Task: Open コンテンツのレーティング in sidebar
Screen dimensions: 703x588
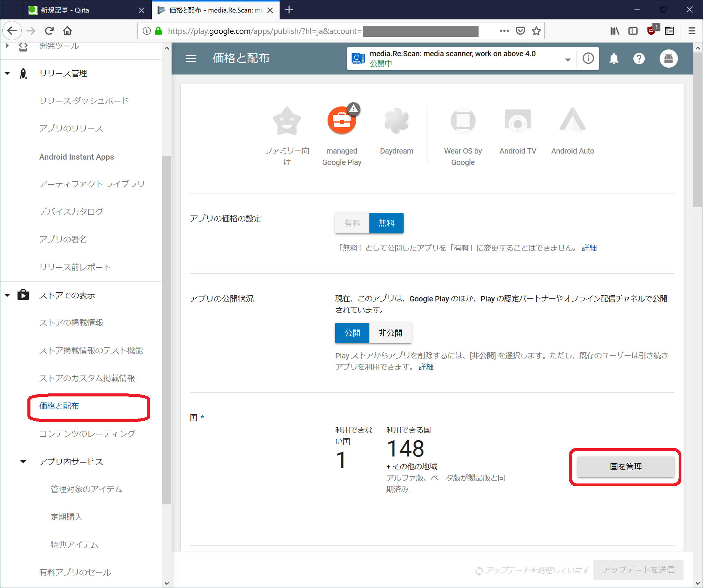Action: tap(87, 434)
